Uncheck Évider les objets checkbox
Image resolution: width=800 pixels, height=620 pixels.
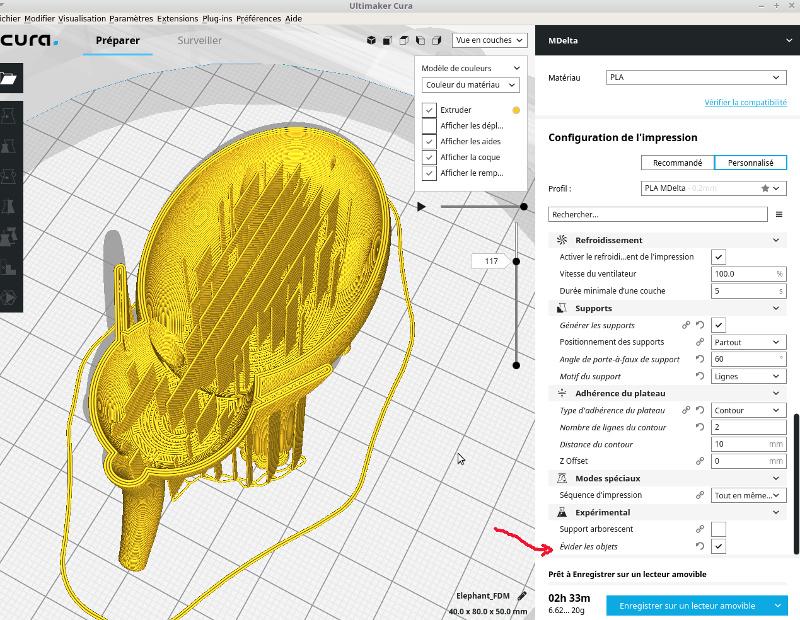pyautogui.click(x=718, y=546)
